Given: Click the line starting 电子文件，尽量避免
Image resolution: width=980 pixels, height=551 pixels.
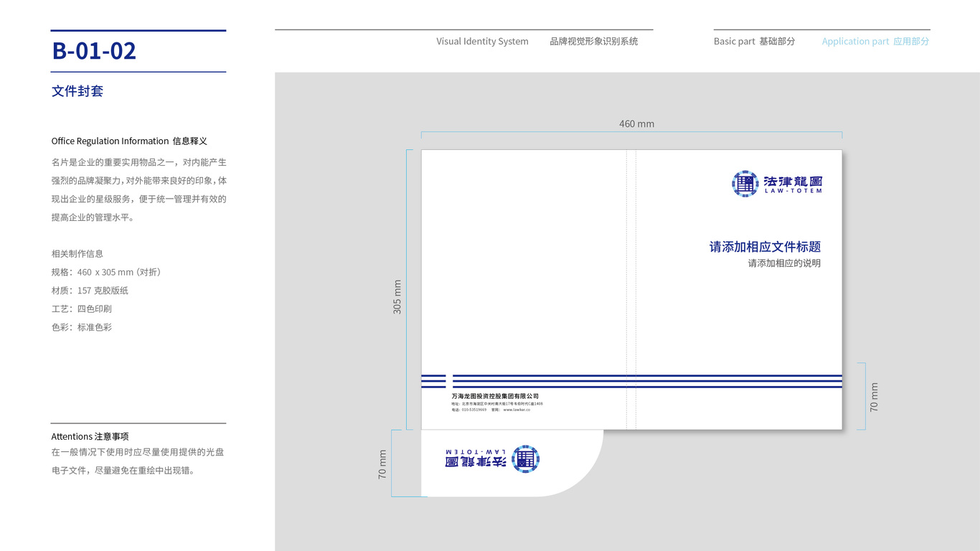Looking at the screenshot, I should tap(123, 471).
